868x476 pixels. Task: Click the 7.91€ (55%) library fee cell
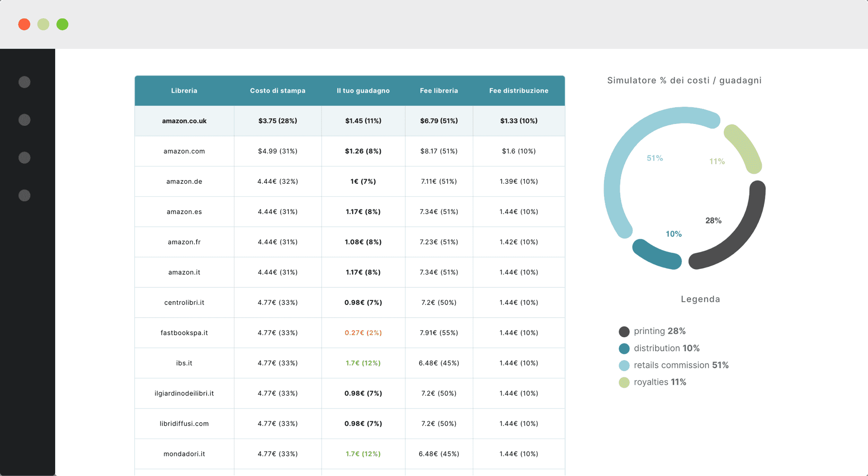pyautogui.click(x=439, y=333)
